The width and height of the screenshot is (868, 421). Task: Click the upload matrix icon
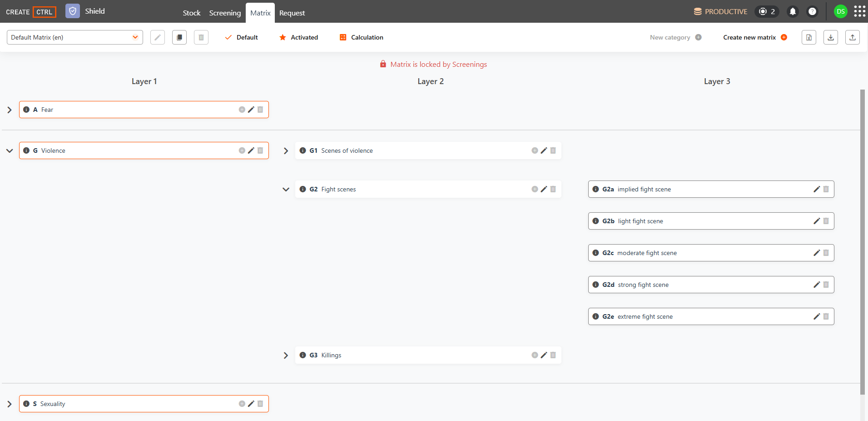[853, 37]
